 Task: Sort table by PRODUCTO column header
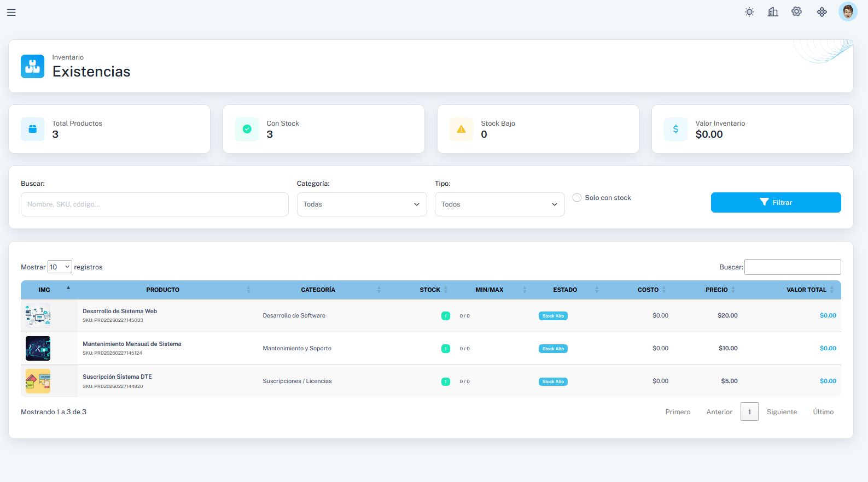point(163,290)
